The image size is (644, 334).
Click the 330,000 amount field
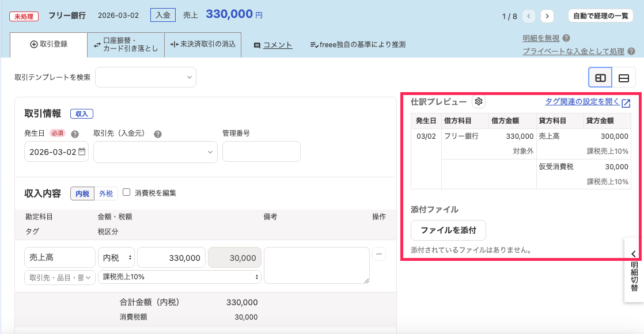click(x=171, y=257)
